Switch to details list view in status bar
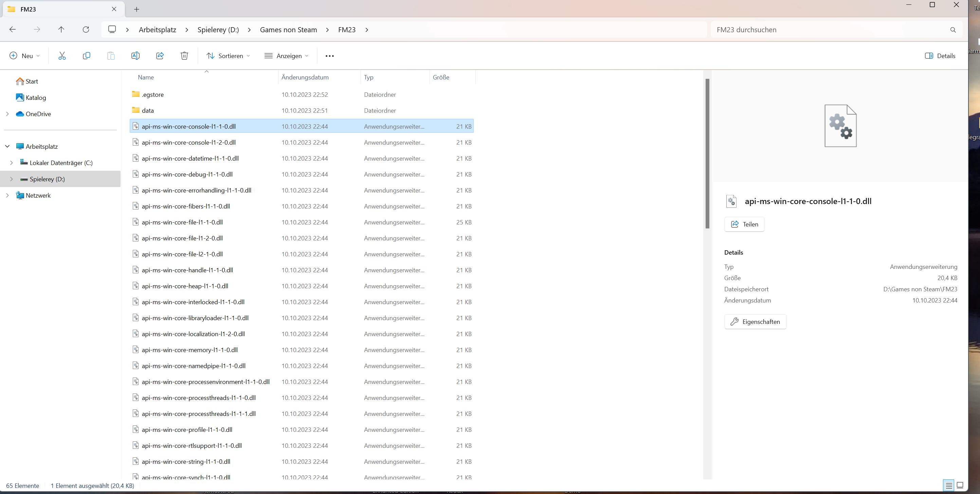The height and width of the screenshot is (494, 980). coord(949,485)
